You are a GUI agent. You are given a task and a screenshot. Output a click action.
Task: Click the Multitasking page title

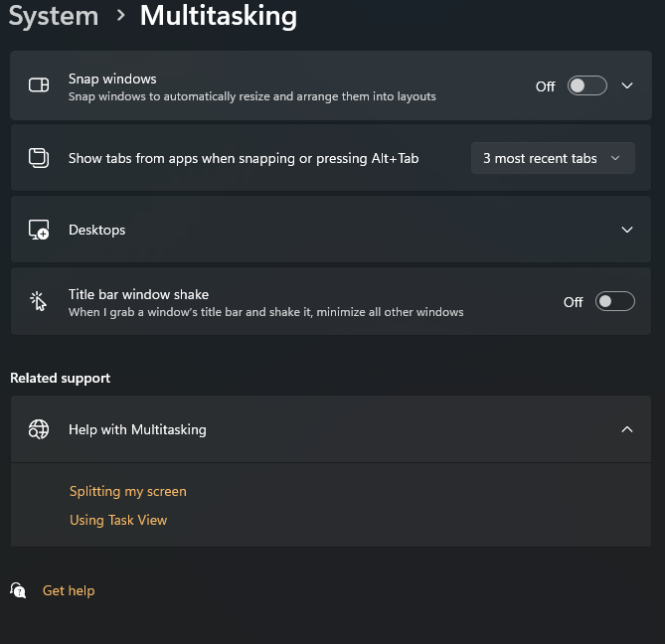click(x=218, y=16)
